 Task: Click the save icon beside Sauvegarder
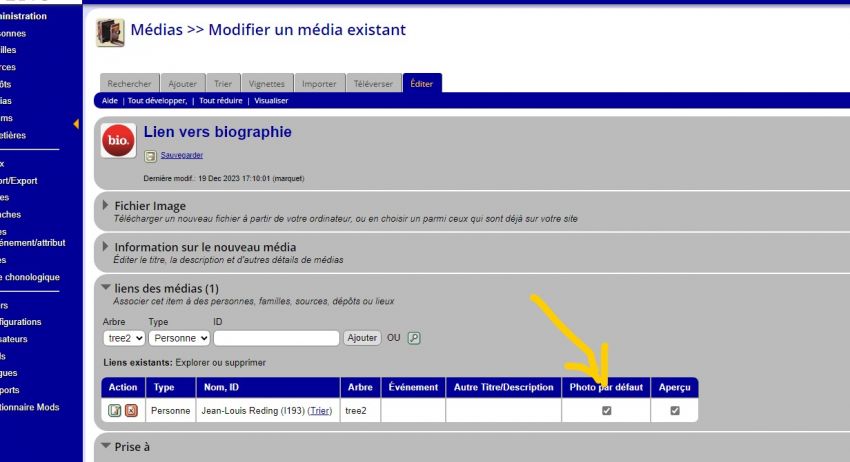[x=150, y=157]
